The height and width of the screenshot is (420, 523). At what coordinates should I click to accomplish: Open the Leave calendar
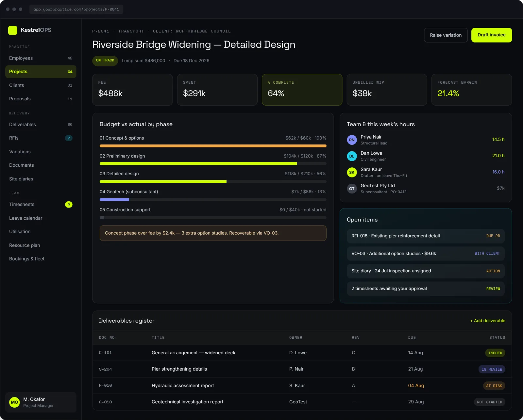pos(41,218)
